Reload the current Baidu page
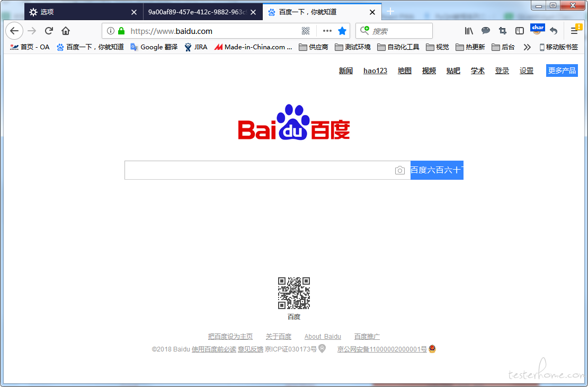 (x=49, y=31)
